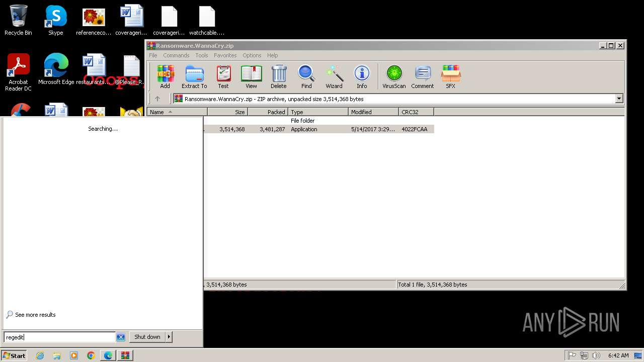Sort by Name column header
Image resolution: width=644 pixels, height=362 pixels.
(x=177, y=112)
